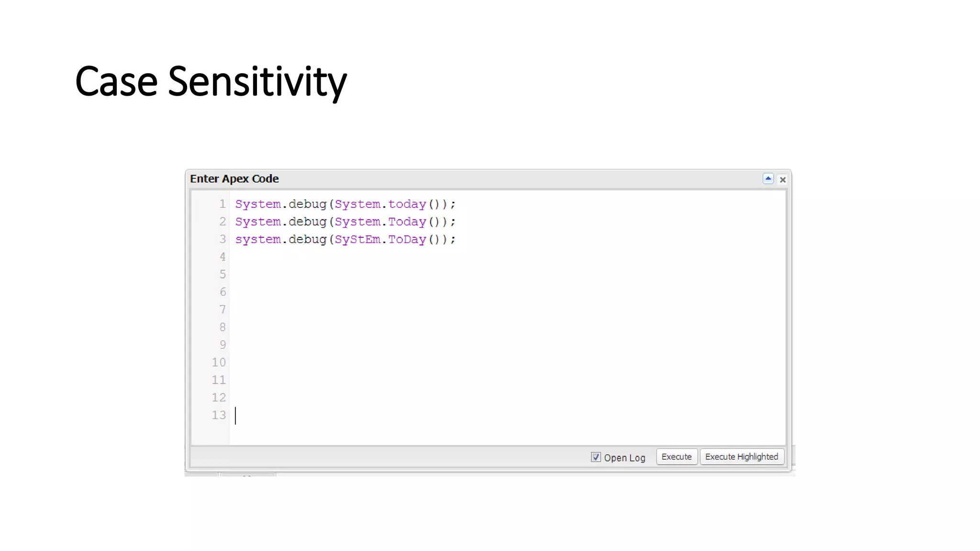Click code line 3 with SyStEm.ToDay
This screenshot has width=980, height=551.
345,240
